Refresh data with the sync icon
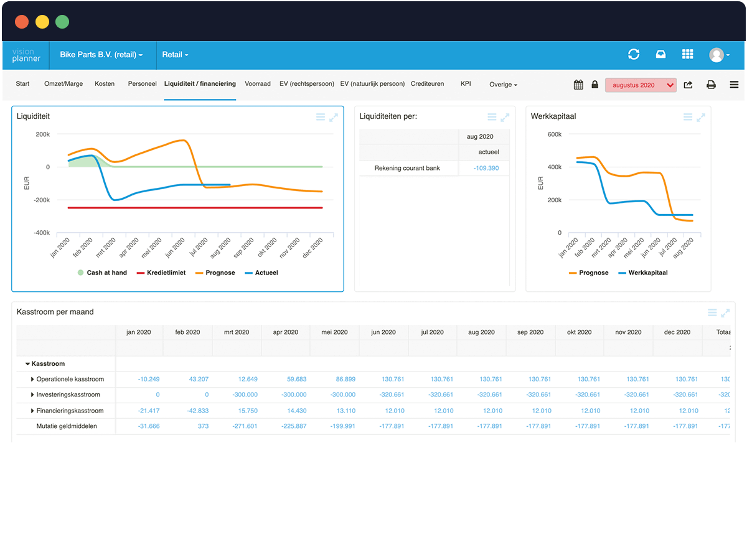The width and height of the screenshot is (747, 560). pyautogui.click(x=634, y=55)
